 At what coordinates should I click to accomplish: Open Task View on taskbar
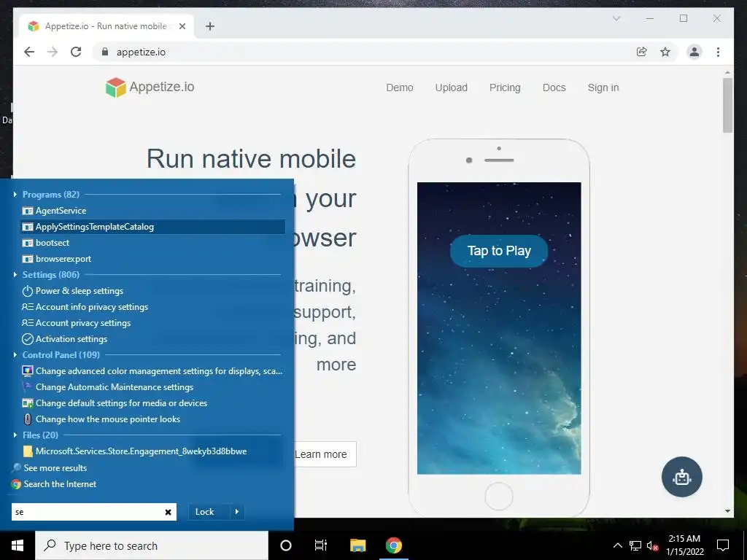pos(321,545)
